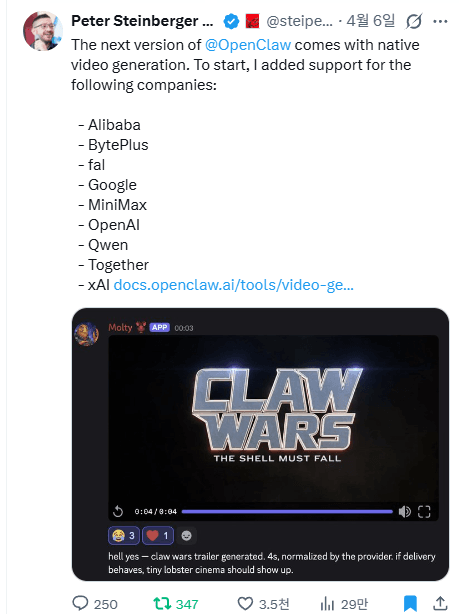Click the share upload arrow icon
Viewport: 459px width, 614px height.
click(440, 603)
